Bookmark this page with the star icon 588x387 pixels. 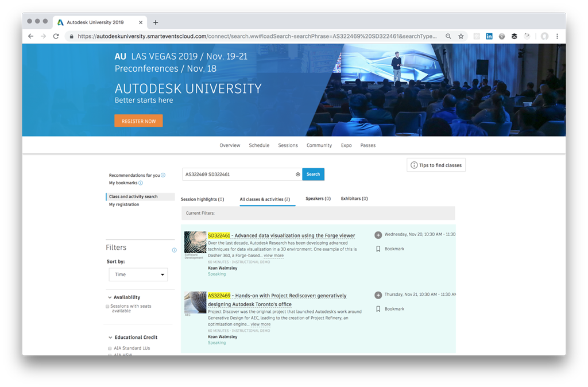pos(461,36)
